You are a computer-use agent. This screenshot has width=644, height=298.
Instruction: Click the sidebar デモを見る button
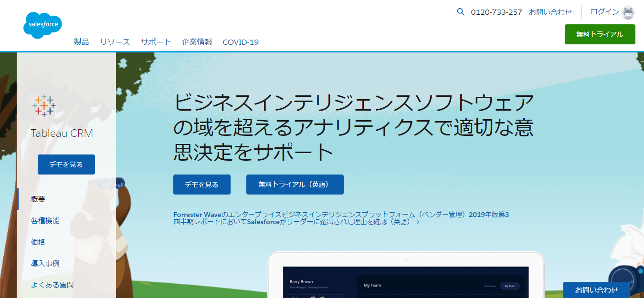(66, 164)
